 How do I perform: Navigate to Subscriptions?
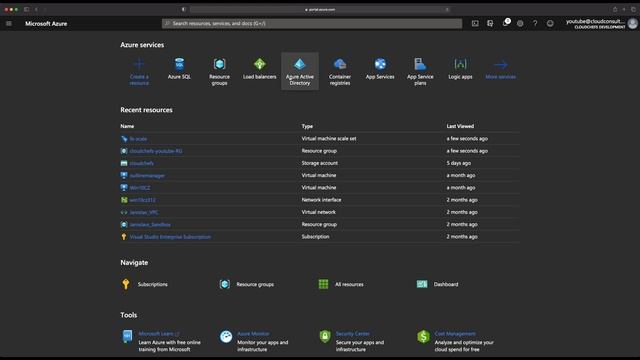[x=153, y=284]
